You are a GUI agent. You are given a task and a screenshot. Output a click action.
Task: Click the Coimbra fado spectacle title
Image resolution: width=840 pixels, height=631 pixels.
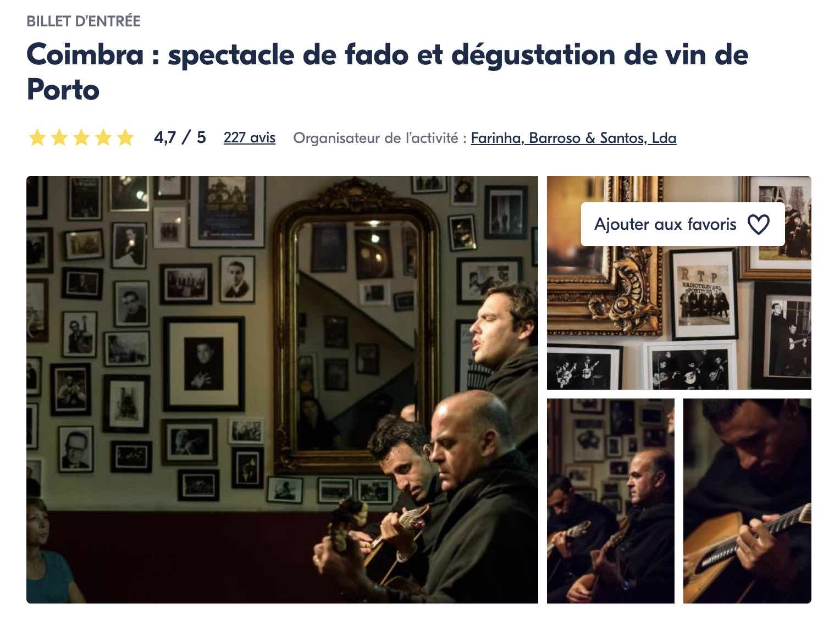[x=387, y=72]
